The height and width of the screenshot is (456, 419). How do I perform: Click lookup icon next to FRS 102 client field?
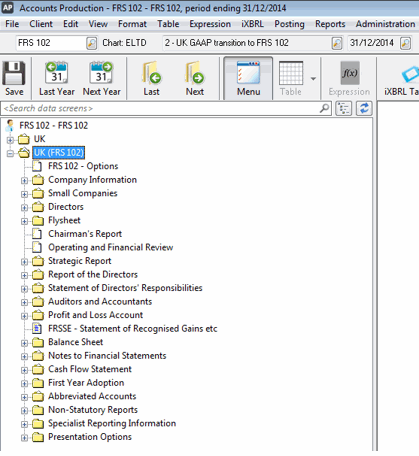[x=91, y=43]
